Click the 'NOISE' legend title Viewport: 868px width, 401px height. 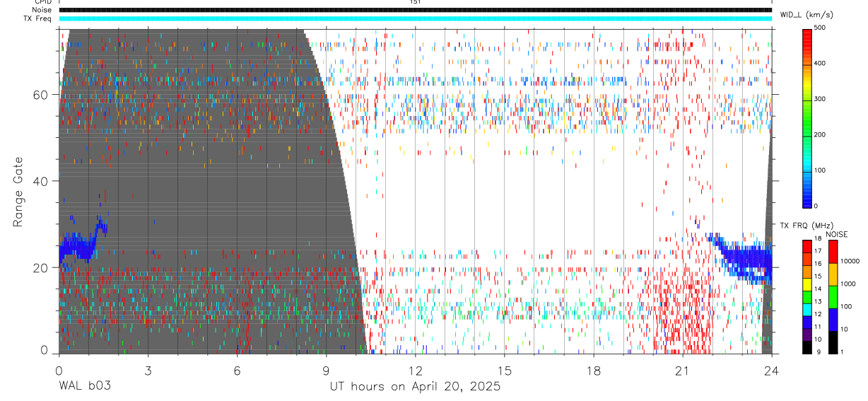pyautogui.click(x=836, y=234)
